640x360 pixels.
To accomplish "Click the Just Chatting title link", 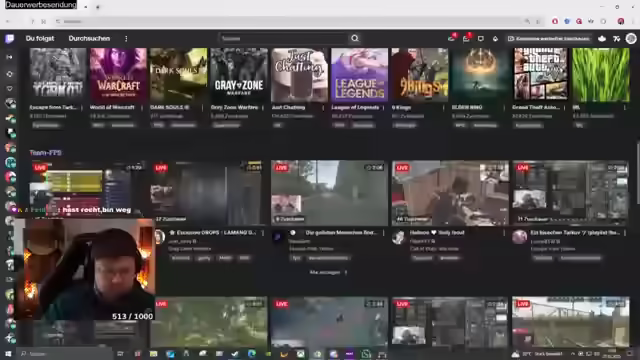I will (288, 107).
